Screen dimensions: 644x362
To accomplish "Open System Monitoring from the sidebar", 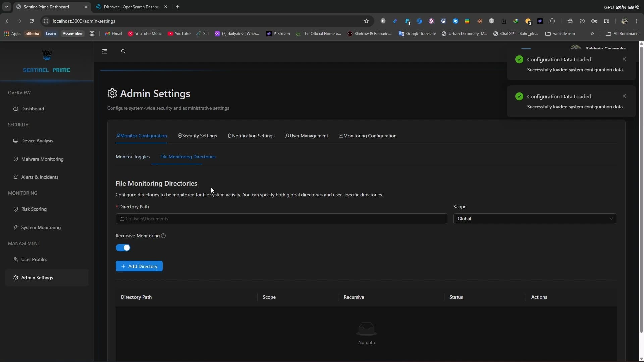I will point(41,227).
